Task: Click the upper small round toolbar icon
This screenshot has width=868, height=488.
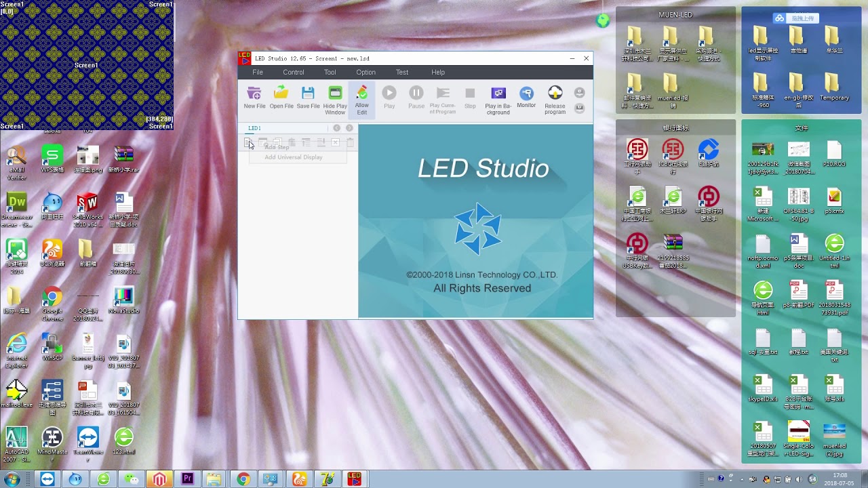Action: [x=579, y=93]
